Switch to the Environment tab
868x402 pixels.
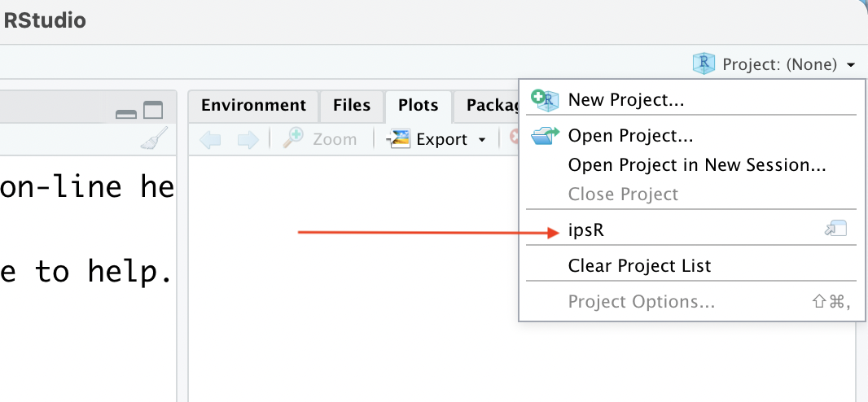pos(253,105)
